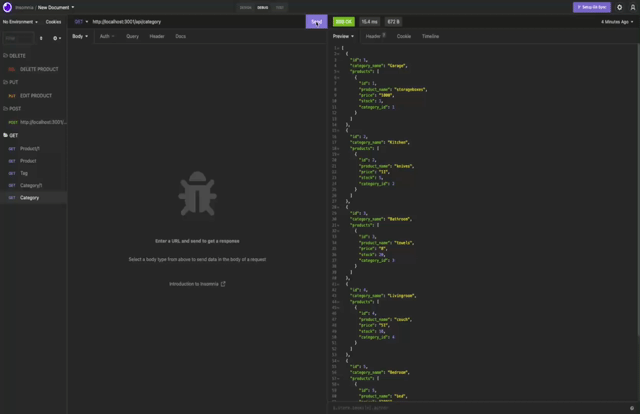Click the open GET folder icon
The width and height of the screenshot is (640, 414).
click(5, 135)
